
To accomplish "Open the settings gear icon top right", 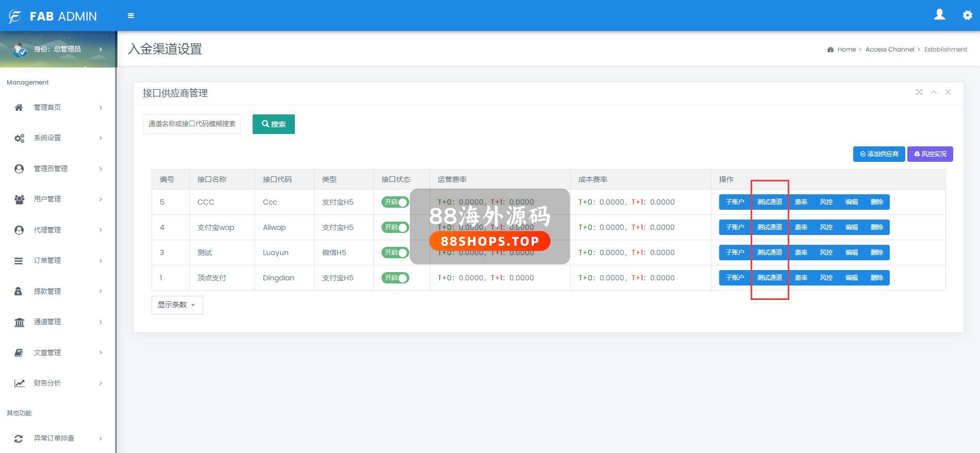I will tap(967, 15).
